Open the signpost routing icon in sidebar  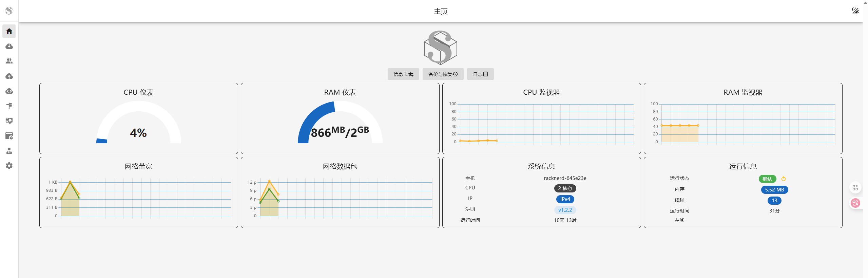point(9,106)
